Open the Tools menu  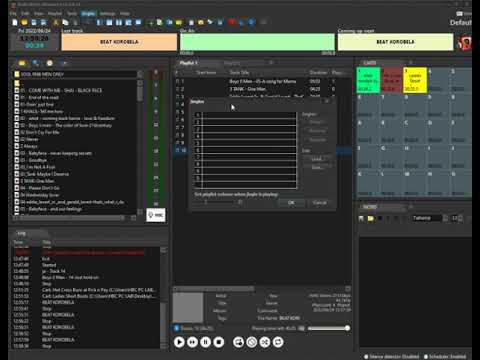coord(72,14)
